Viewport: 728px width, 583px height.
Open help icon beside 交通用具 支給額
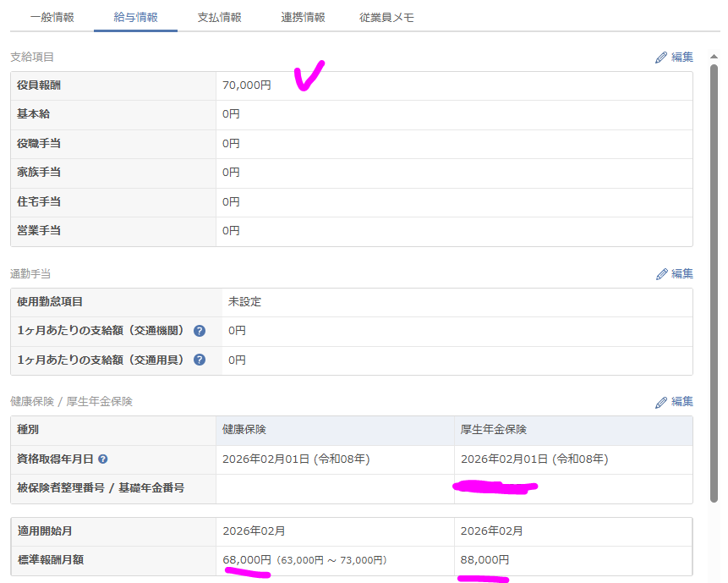coord(200,360)
